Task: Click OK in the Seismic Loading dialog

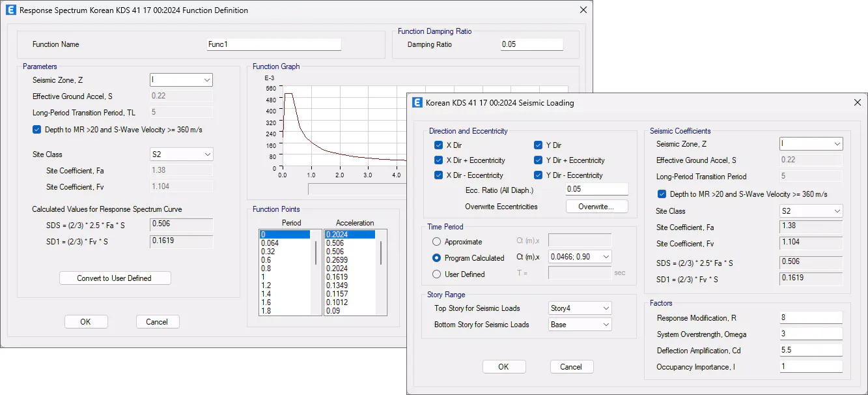Action: tap(503, 367)
